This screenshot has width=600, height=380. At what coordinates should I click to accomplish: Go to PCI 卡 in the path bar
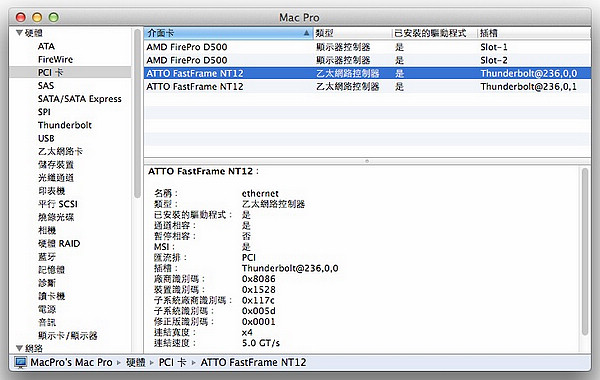click(x=172, y=362)
